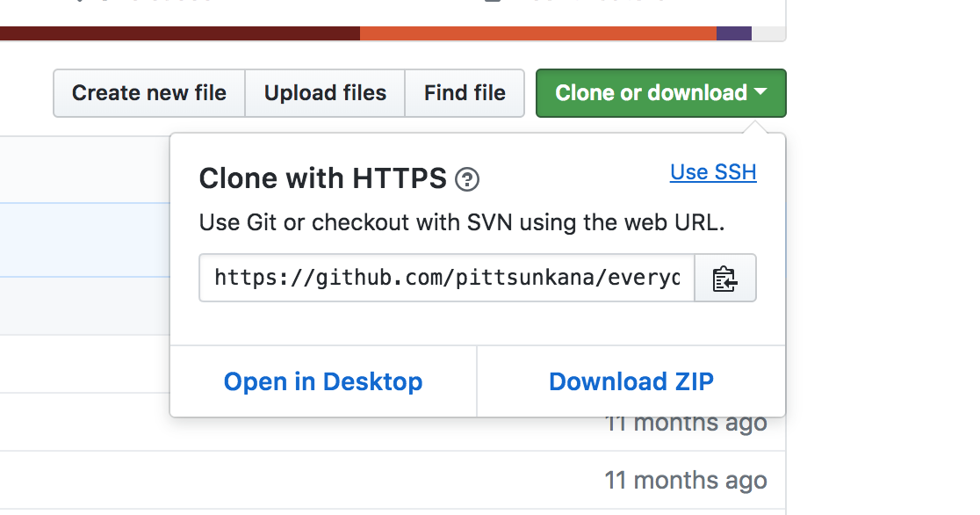Focus the HTTPS clone URL field
The width and height of the screenshot is (980, 515).
pyautogui.click(x=446, y=279)
